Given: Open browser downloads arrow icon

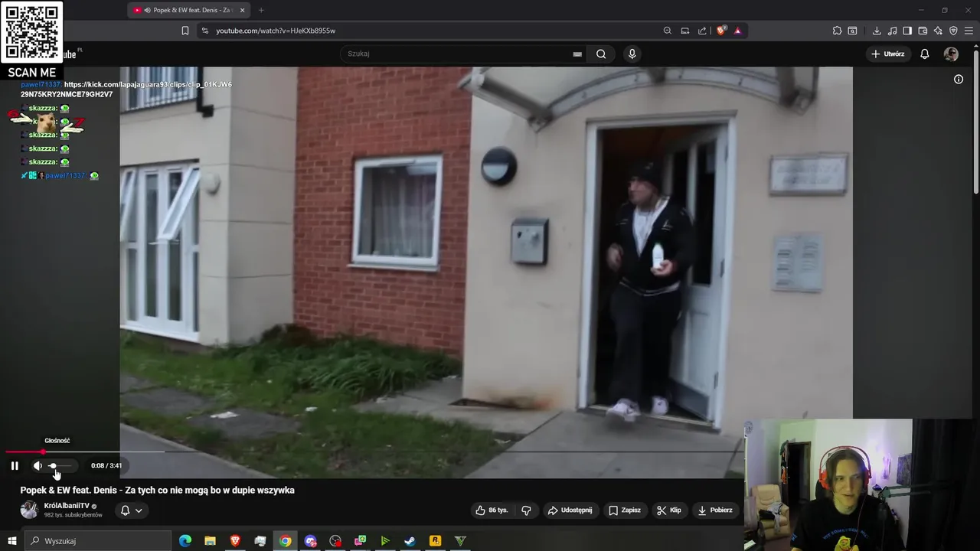Looking at the screenshot, I should point(877,31).
